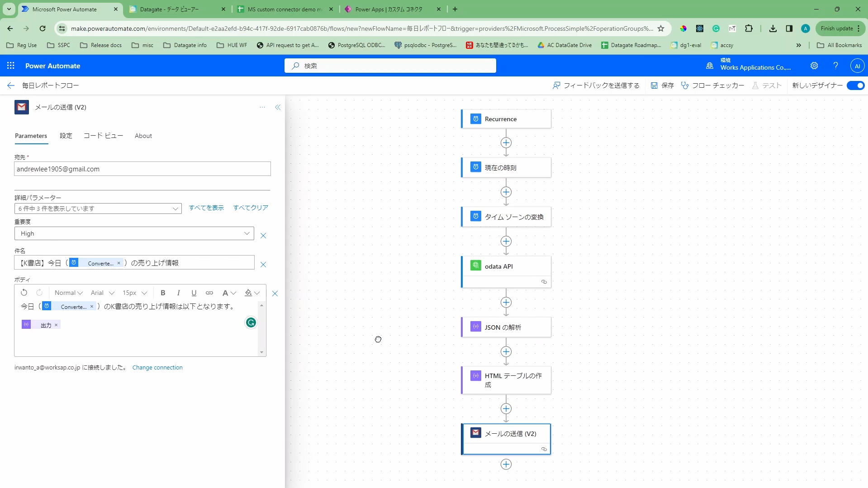The width and height of the screenshot is (868, 488).
Task: Open a new Chrome tab
Action: pos(455,9)
